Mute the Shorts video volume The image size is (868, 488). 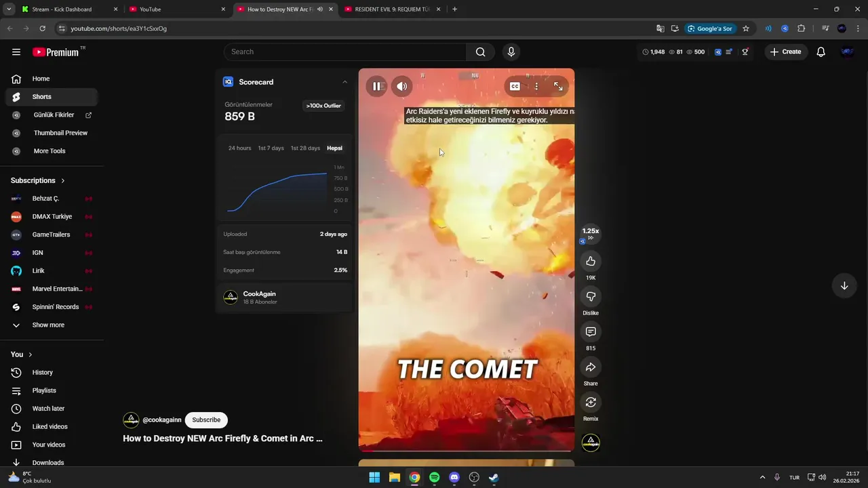[x=401, y=86]
